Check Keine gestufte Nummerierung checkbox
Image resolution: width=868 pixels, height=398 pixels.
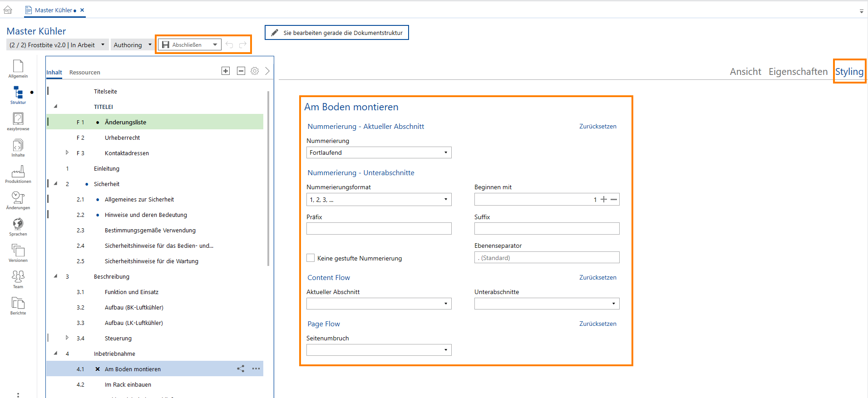pyautogui.click(x=311, y=258)
